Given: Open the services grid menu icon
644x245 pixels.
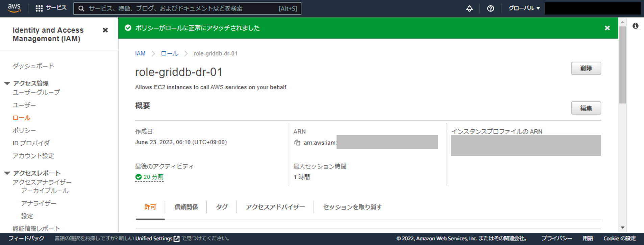Looking at the screenshot, I should tap(39, 8).
